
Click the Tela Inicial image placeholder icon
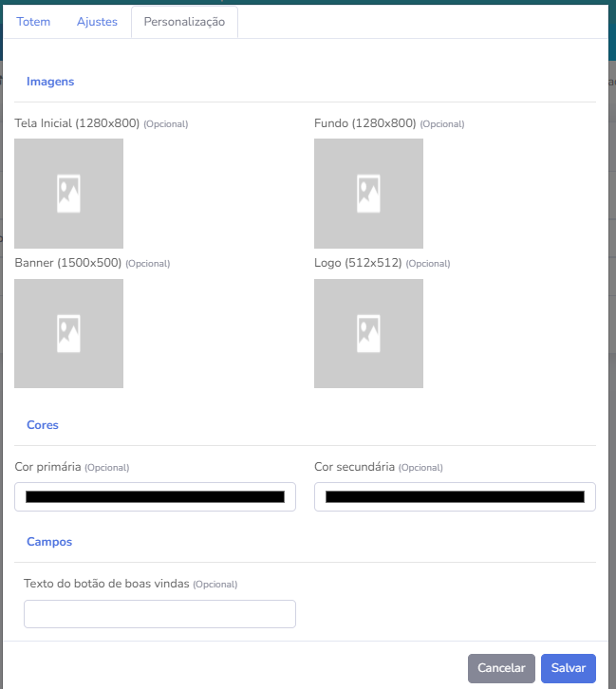coord(68,194)
